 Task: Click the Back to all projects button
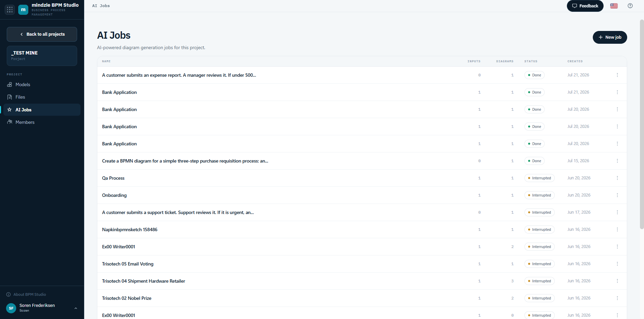tap(42, 34)
